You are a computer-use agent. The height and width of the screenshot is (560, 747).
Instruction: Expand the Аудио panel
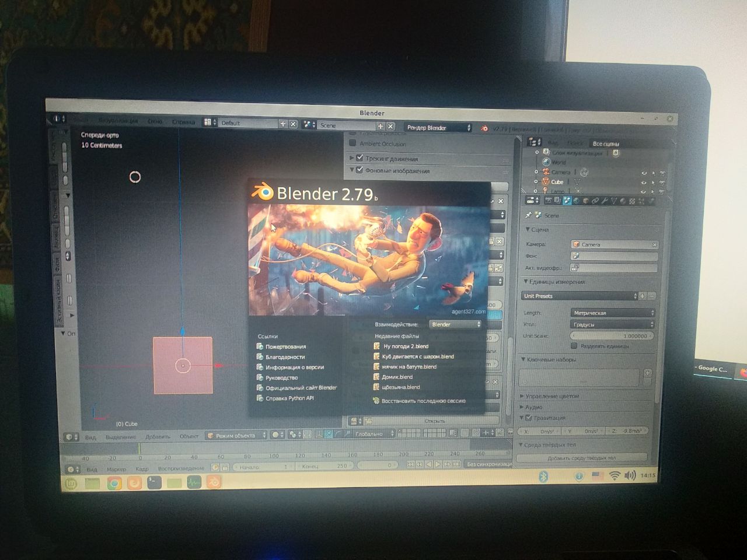click(x=530, y=407)
